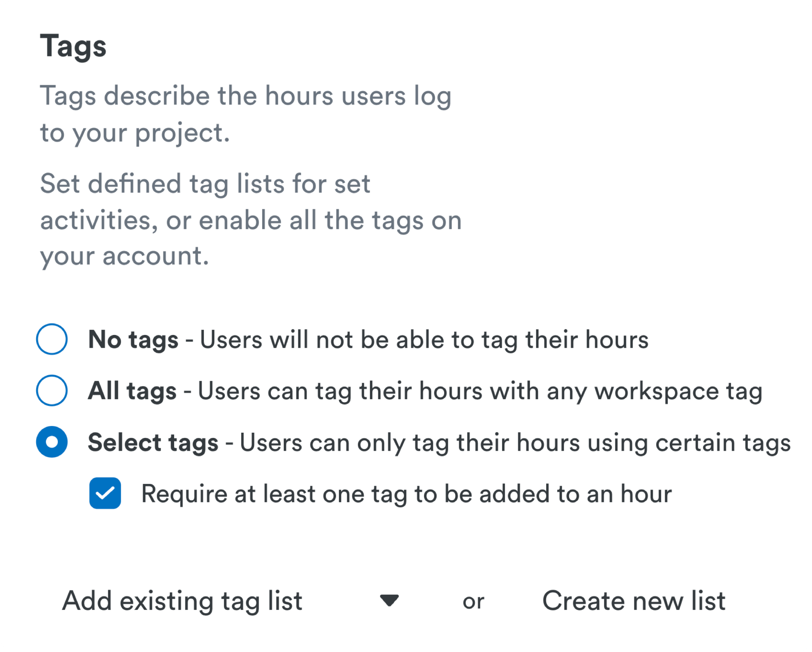Click the bold "No tags" label

pyautogui.click(x=133, y=340)
